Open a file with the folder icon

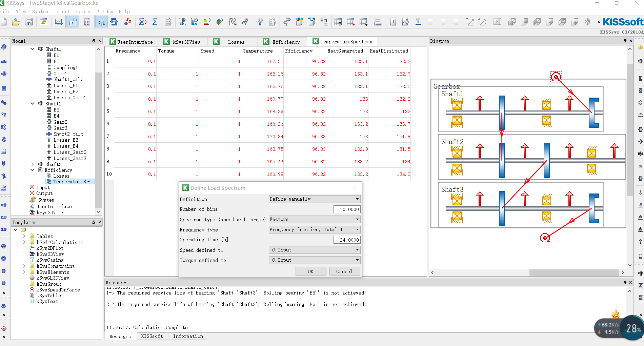(16, 22)
